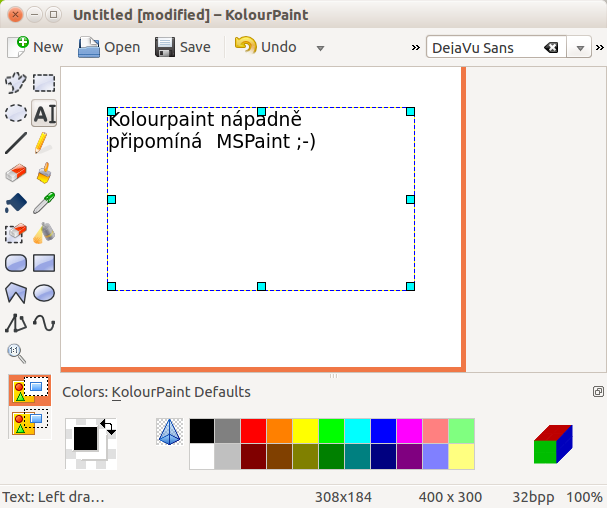
Task: Select the Color Eraser tool
Action: [16, 233]
